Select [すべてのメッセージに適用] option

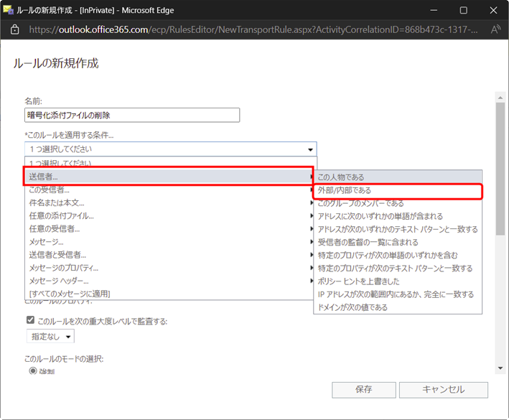coord(169,294)
